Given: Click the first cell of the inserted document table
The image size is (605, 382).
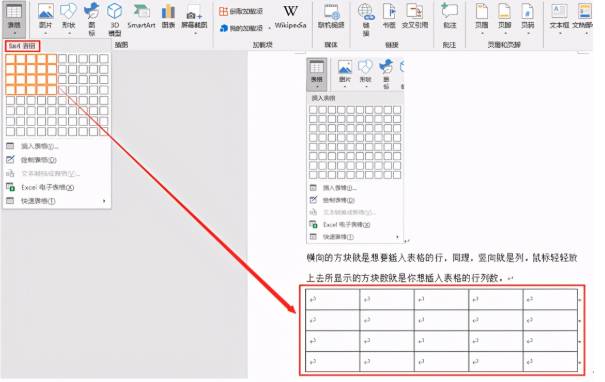Looking at the screenshot, I should click(x=333, y=299).
